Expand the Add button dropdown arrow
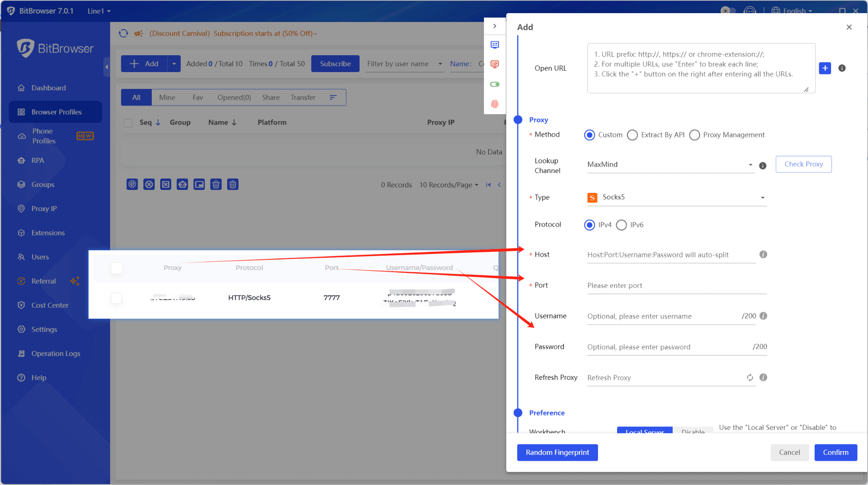This screenshot has height=485, width=868. [x=174, y=64]
